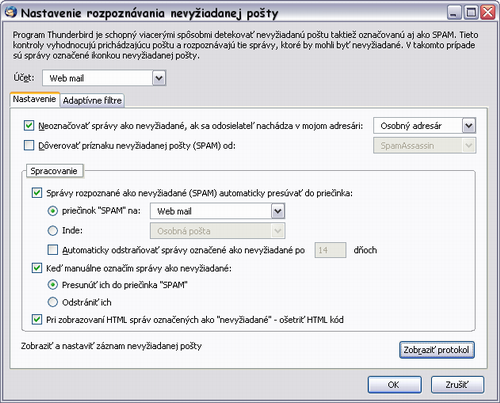Image resolution: width=500 pixels, height=403 pixels.
Task: Close dialog with the red X
Action: [x=488, y=13]
